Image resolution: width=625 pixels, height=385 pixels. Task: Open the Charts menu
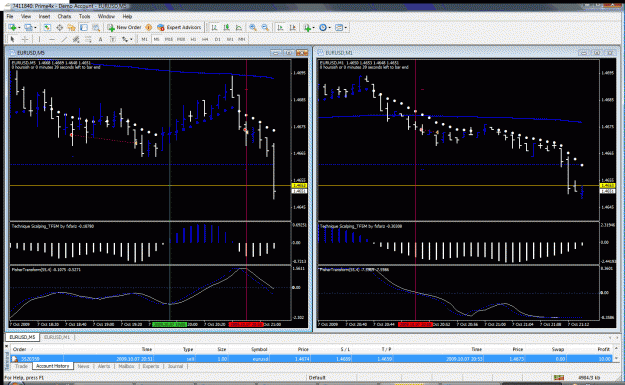tap(64, 16)
